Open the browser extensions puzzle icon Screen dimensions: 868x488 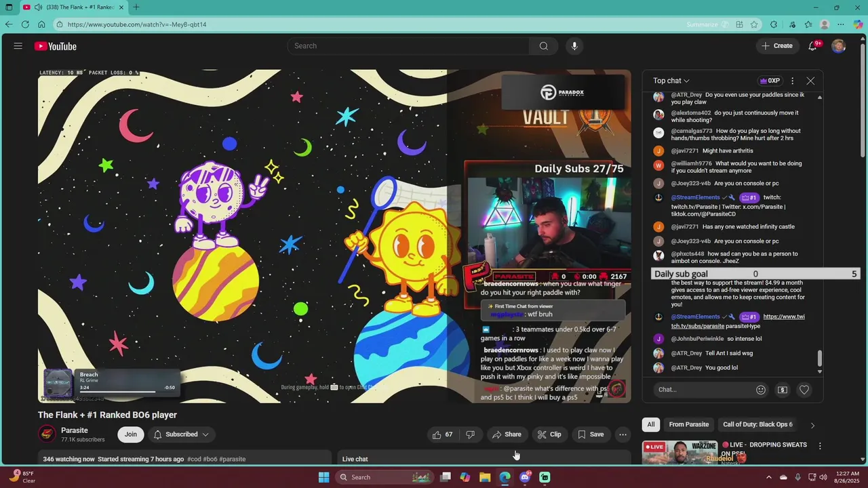(774, 24)
